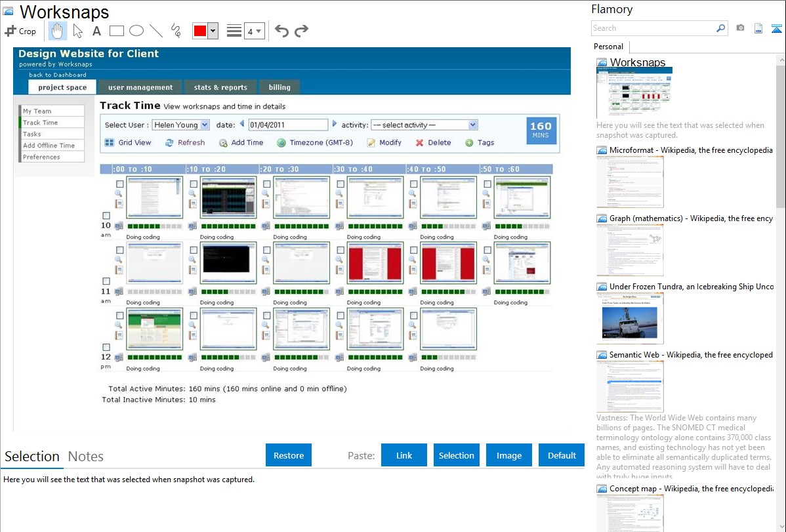The height and width of the screenshot is (532, 786).
Task: Tick the 11 am row checkbox
Action: pos(106,281)
